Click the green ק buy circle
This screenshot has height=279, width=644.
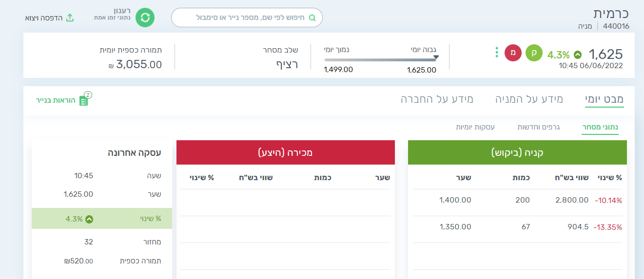coord(534,53)
